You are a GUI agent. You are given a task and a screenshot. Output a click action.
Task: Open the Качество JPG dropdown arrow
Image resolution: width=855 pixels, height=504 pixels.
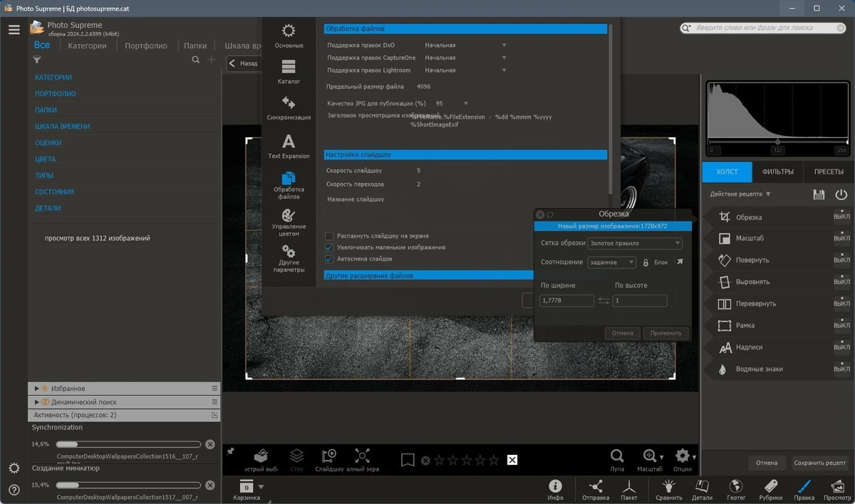click(466, 103)
